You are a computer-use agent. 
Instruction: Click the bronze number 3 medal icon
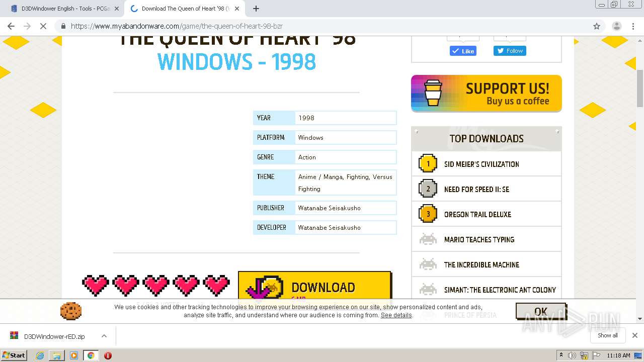point(428,214)
